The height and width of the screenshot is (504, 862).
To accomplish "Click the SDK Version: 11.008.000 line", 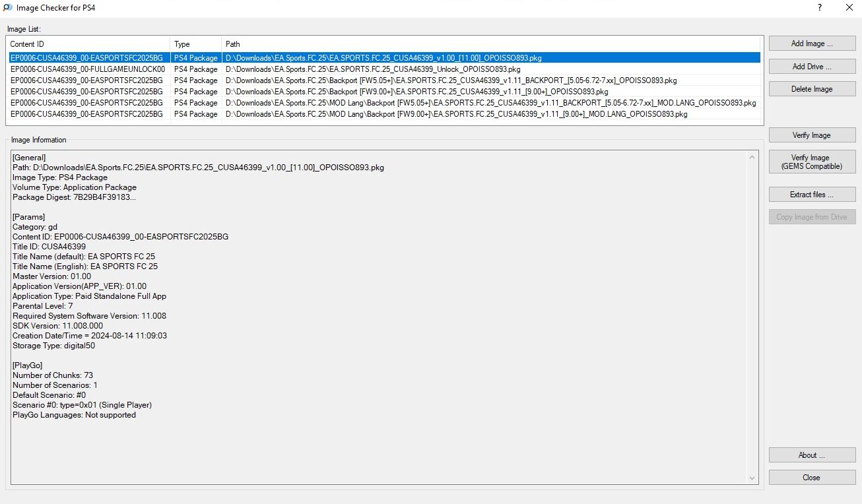I will [57, 326].
